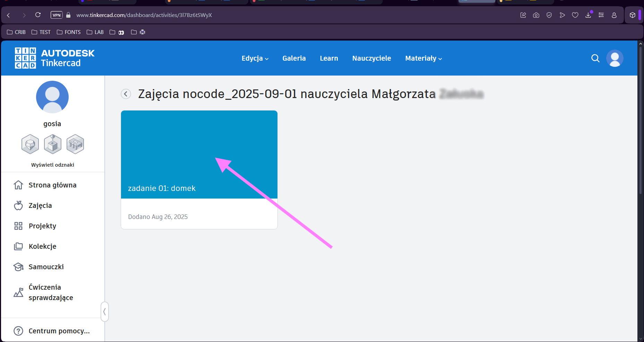Screen dimensions: 644x342
Task: Click the VPN badge in the address bar
Action: (56, 15)
